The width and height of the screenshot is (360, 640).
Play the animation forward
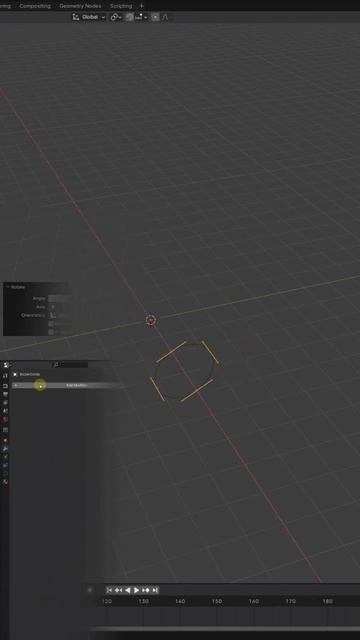coord(136,590)
